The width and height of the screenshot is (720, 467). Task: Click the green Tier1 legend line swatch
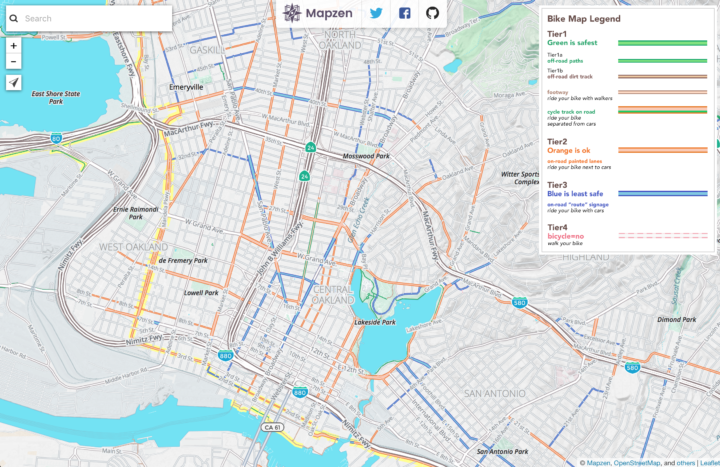tap(663, 43)
